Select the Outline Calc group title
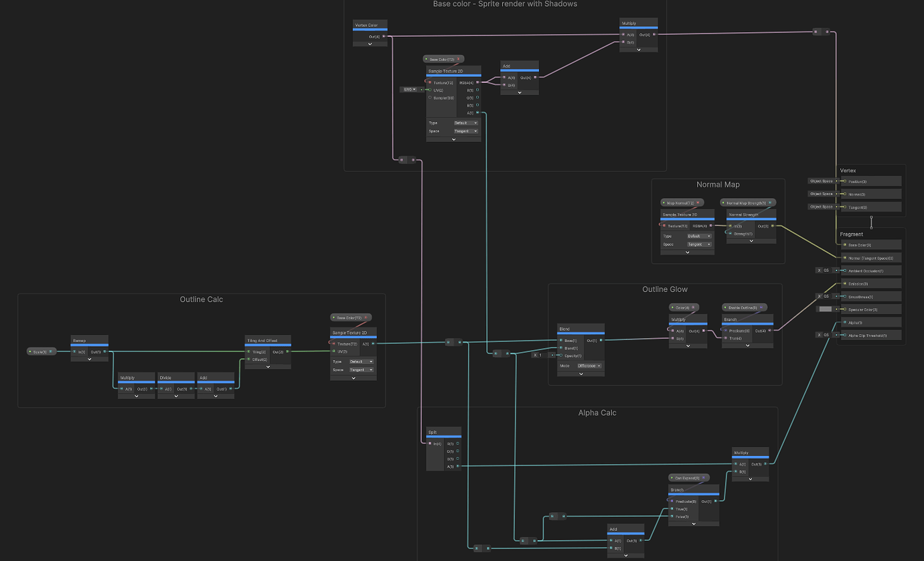Viewport: 924px width, 561px height. 202,299
